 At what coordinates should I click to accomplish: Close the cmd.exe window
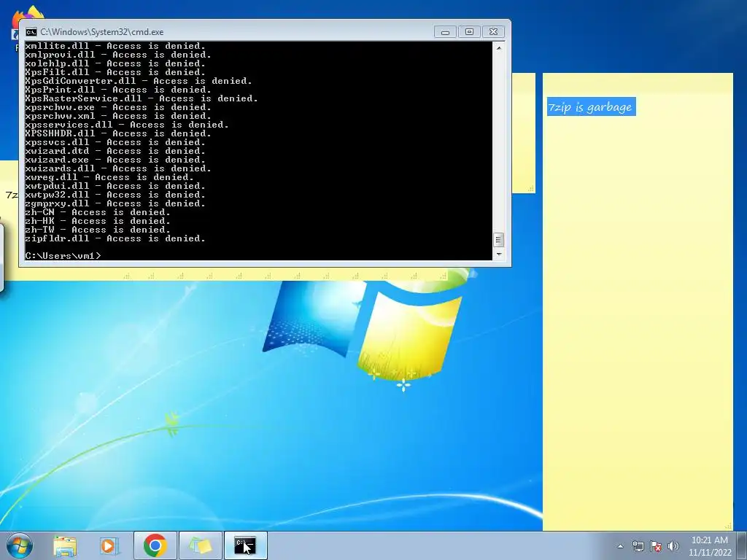point(494,32)
